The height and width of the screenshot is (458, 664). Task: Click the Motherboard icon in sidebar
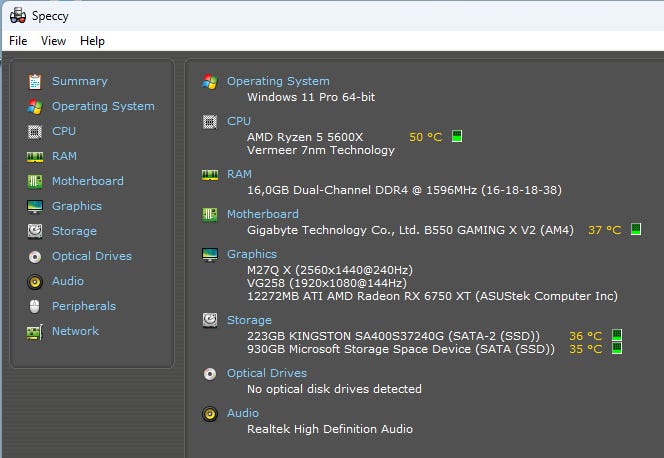pyautogui.click(x=35, y=181)
